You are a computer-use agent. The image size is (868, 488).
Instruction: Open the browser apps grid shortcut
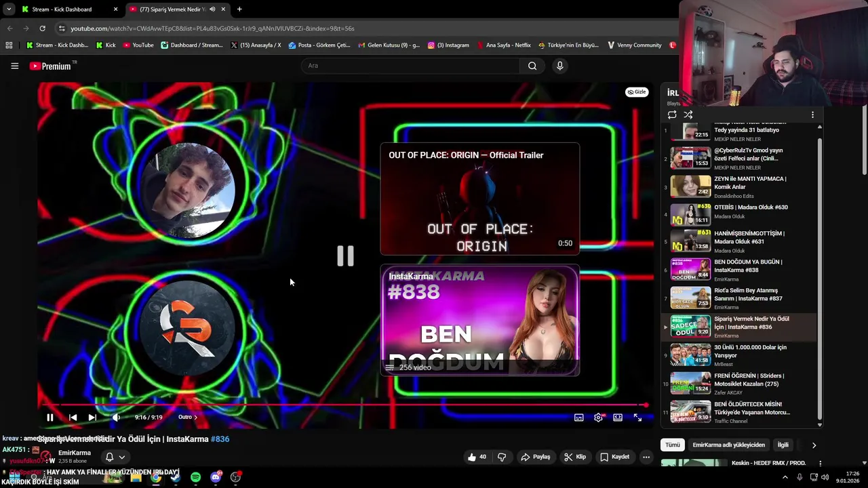pyautogui.click(x=9, y=45)
